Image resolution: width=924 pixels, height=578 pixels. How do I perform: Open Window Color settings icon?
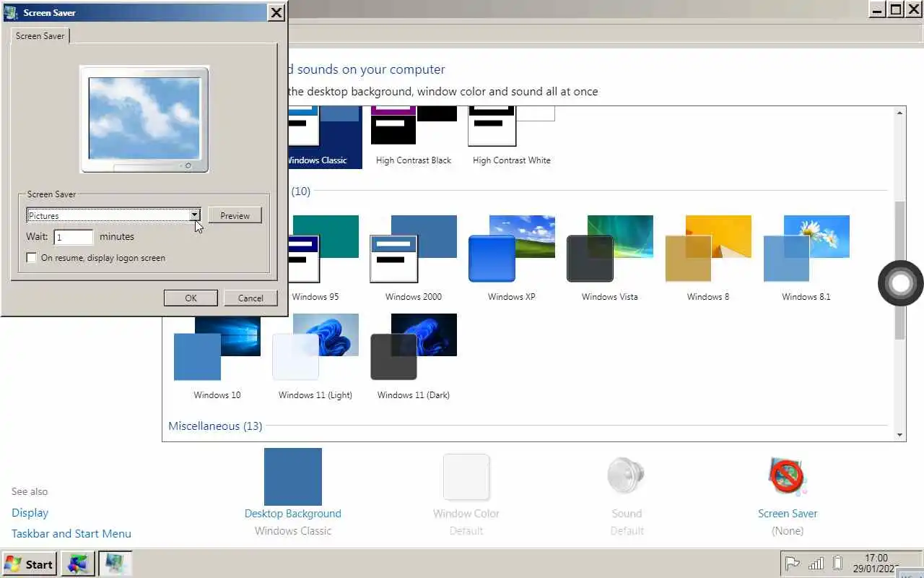pos(466,477)
